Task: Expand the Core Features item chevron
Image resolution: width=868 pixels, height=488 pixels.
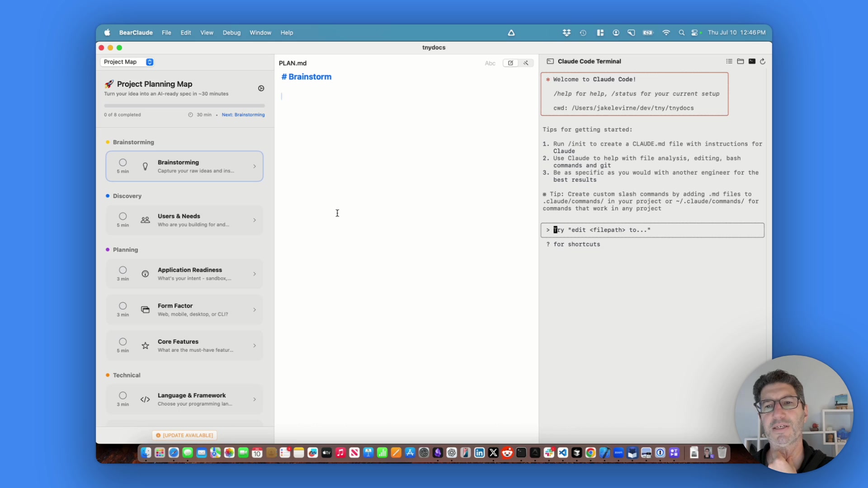Action: 255,346
